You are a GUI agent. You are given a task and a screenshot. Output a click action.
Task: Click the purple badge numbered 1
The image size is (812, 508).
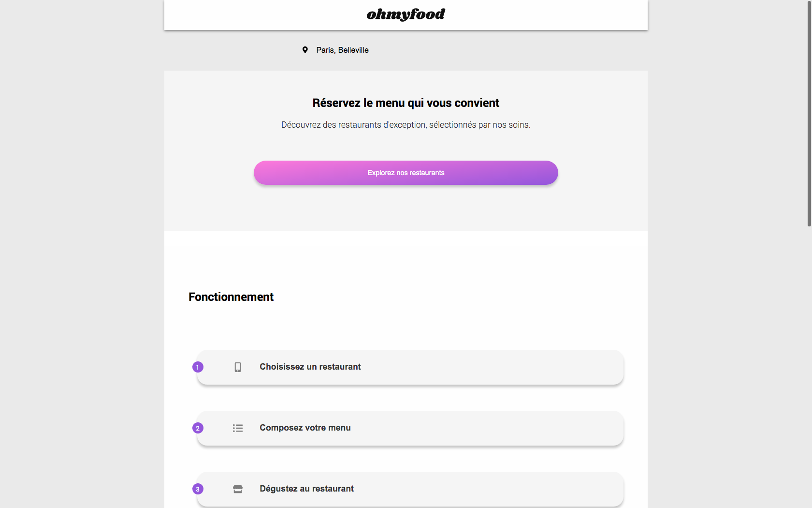coord(198,367)
